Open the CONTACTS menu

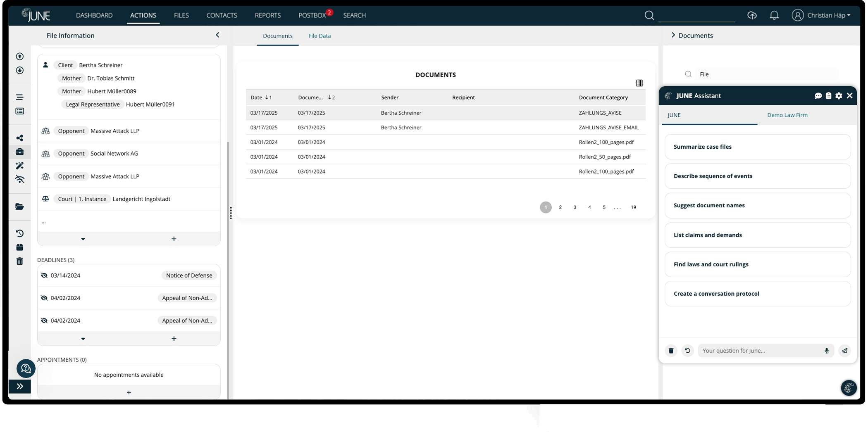[222, 15]
